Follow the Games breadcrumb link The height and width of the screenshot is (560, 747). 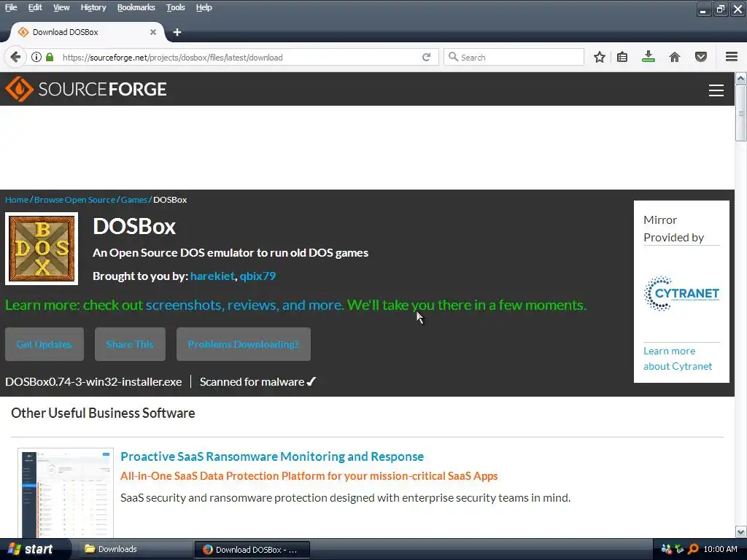(134, 200)
